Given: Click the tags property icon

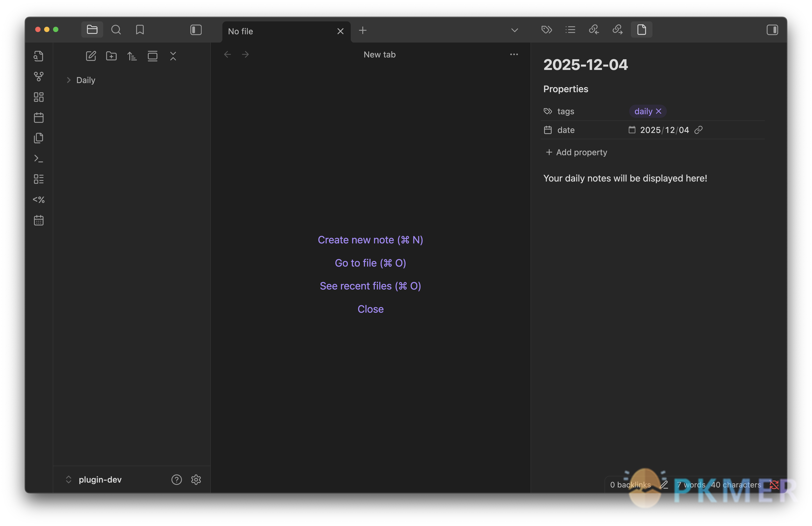Looking at the screenshot, I should [x=547, y=112].
